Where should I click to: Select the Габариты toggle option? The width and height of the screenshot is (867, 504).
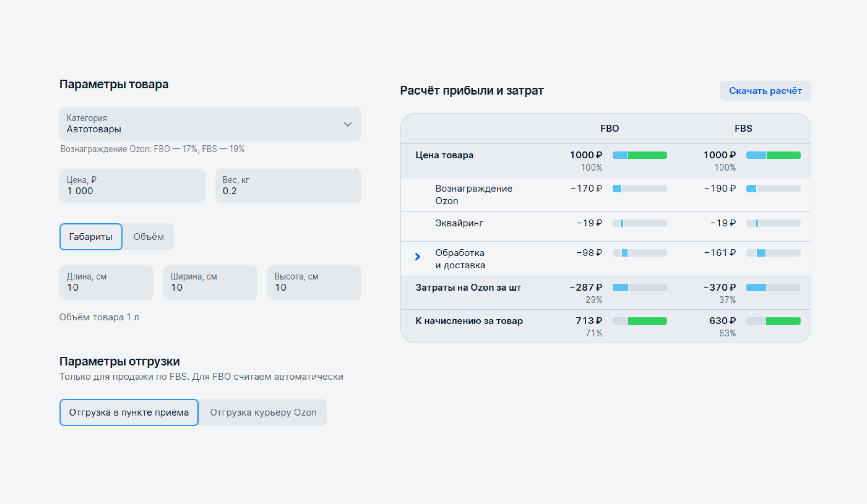[91, 237]
